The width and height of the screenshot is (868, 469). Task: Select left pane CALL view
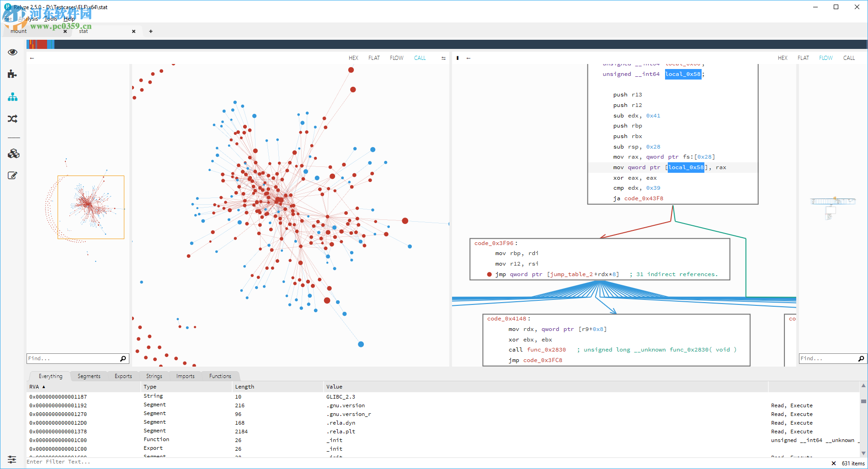[x=420, y=58]
